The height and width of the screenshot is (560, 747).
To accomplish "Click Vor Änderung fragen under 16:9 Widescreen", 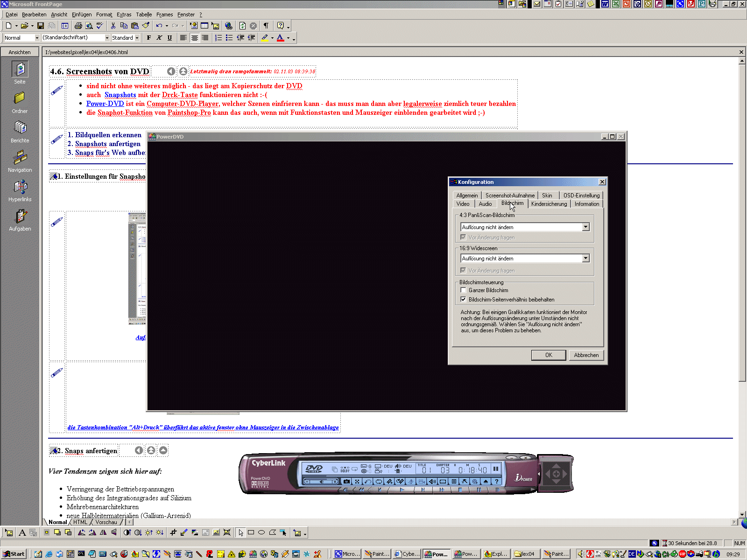I will [487, 271].
